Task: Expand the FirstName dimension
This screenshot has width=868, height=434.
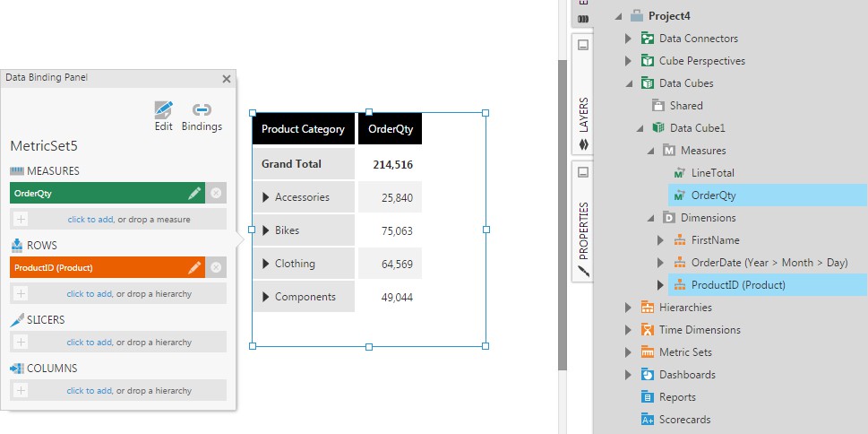Action: [660, 240]
